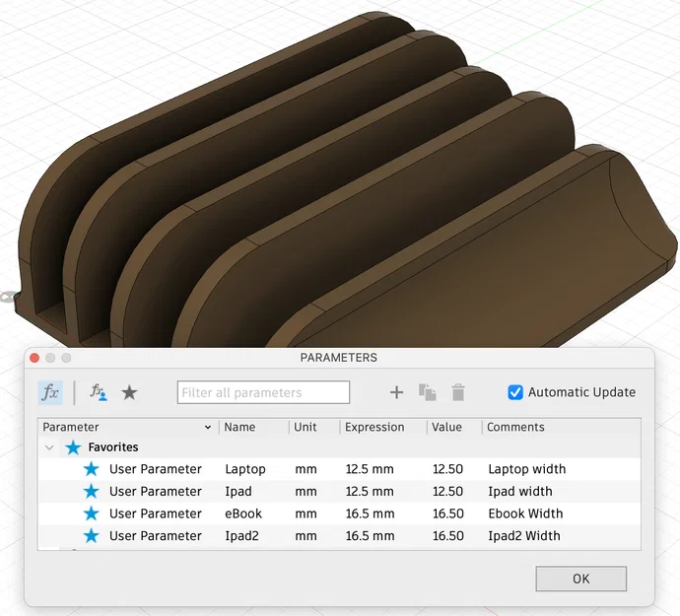
Task: Toggle favorite star for Laptop parameter
Action: tap(91, 469)
